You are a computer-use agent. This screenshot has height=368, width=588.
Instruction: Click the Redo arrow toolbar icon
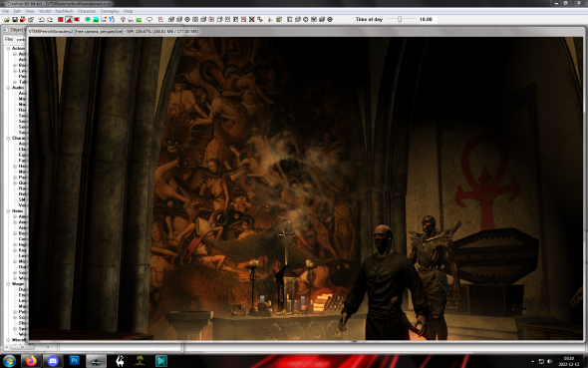pos(50,20)
